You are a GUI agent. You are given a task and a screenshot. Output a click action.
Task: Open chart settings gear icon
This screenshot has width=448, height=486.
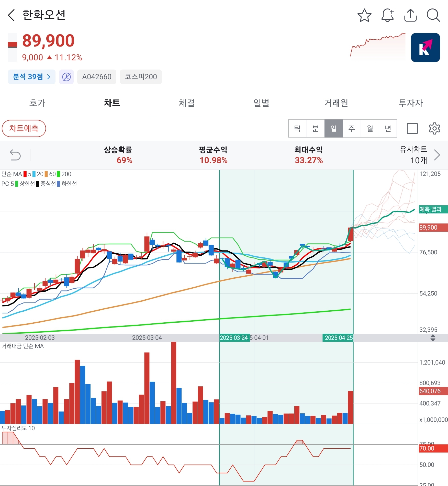(x=434, y=128)
